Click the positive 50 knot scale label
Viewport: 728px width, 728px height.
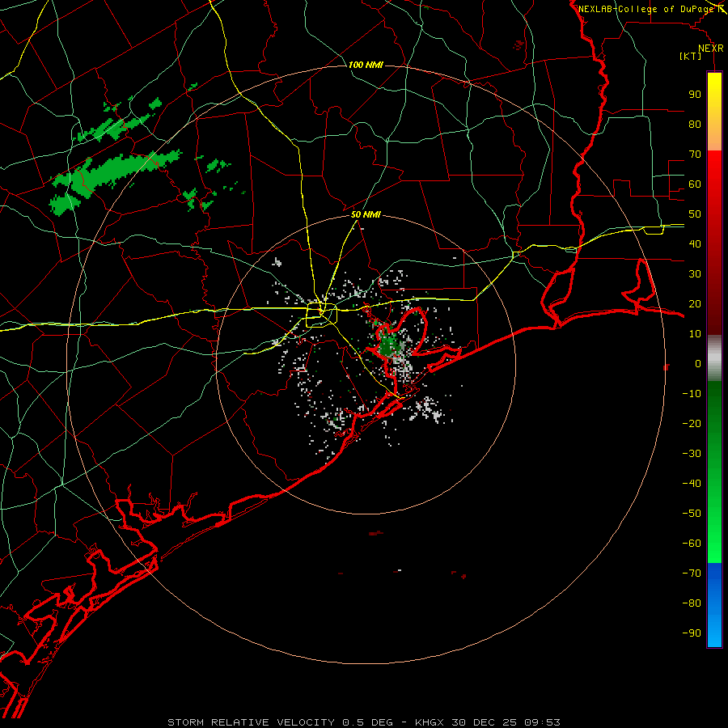coord(695,214)
